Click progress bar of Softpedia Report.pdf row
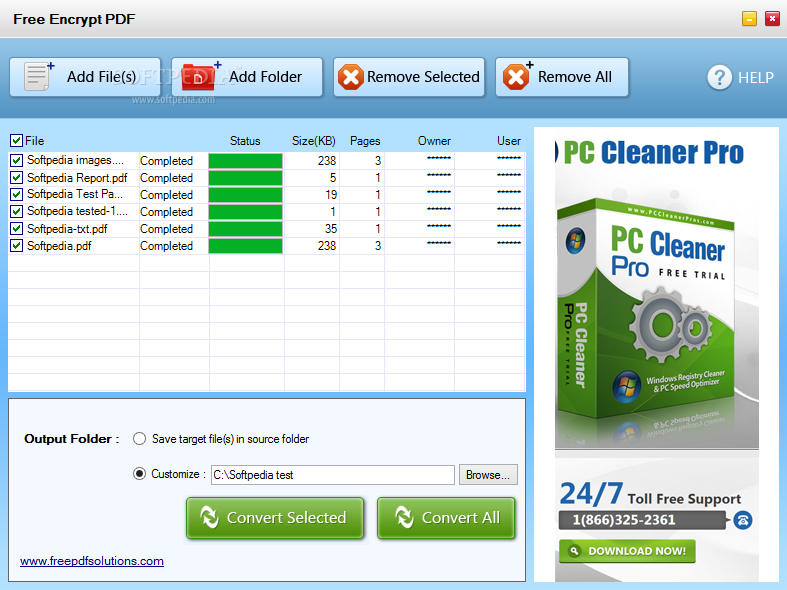This screenshot has height=590, width=787. click(245, 178)
